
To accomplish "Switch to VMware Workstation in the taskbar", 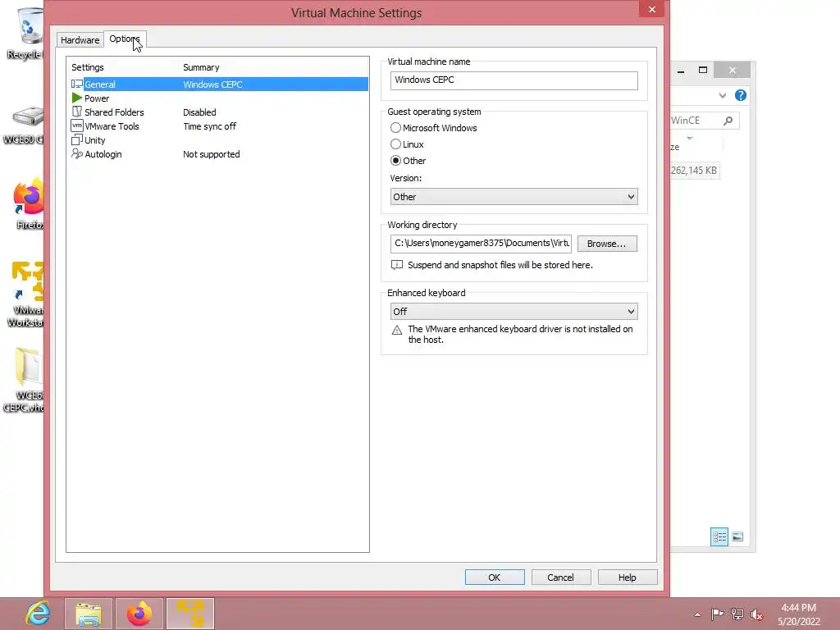I will 190,614.
